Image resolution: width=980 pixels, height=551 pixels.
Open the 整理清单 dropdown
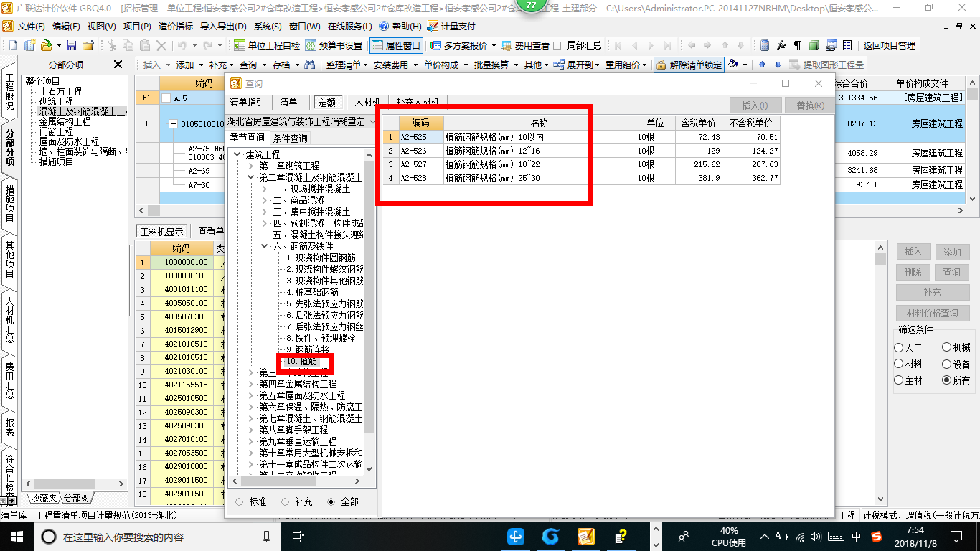coord(346,65)
